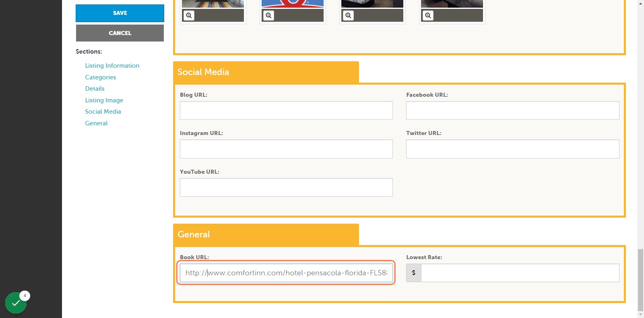Click the page vertical scrollbar thumb
The image size is (644, 318).
click(640, 280)
